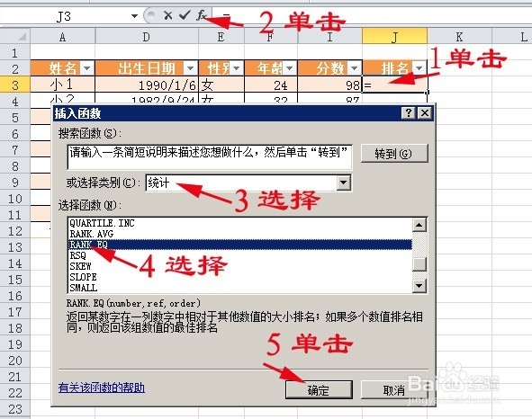
Task: Cancel formula entry with the X icon
Action: [167, 15]
